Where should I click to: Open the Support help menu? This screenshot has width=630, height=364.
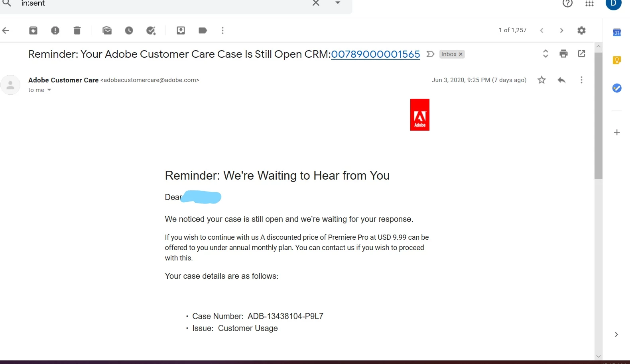[x=567, y=4]
